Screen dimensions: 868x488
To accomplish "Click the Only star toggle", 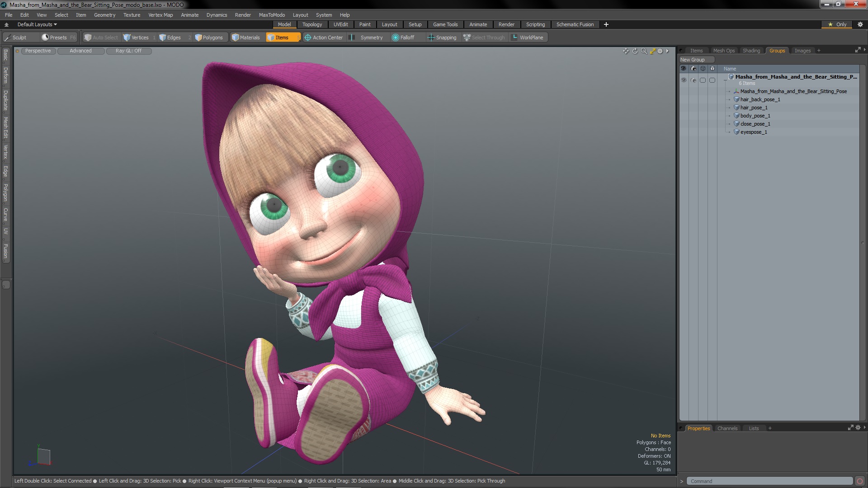I will [x=837, y=24].
